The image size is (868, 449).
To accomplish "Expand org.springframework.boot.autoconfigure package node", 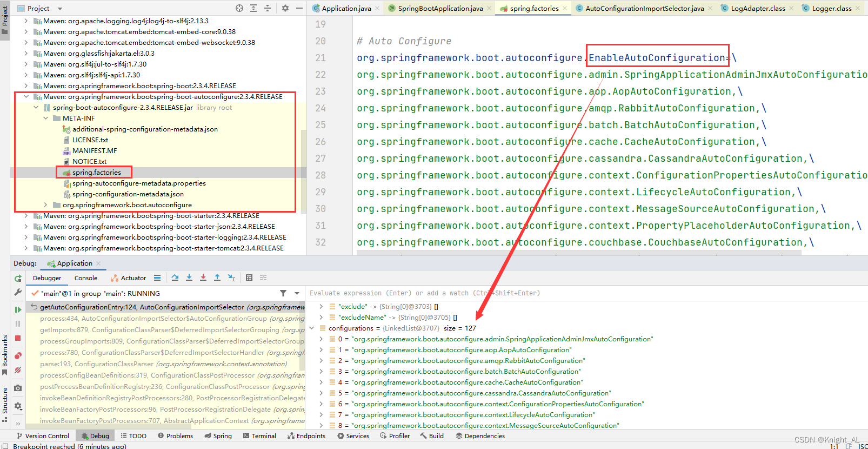I will pyautogui.click(x=45, y=205).
